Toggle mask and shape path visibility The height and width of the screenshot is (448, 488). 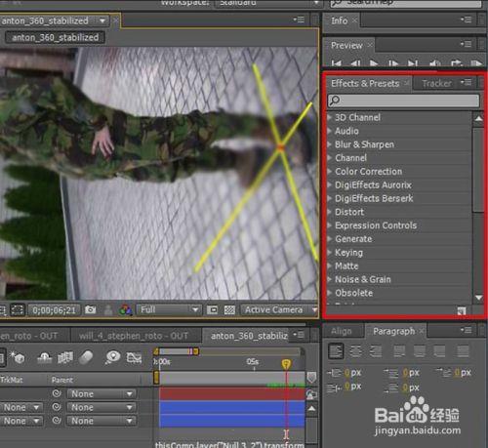[x=18, y=309]
